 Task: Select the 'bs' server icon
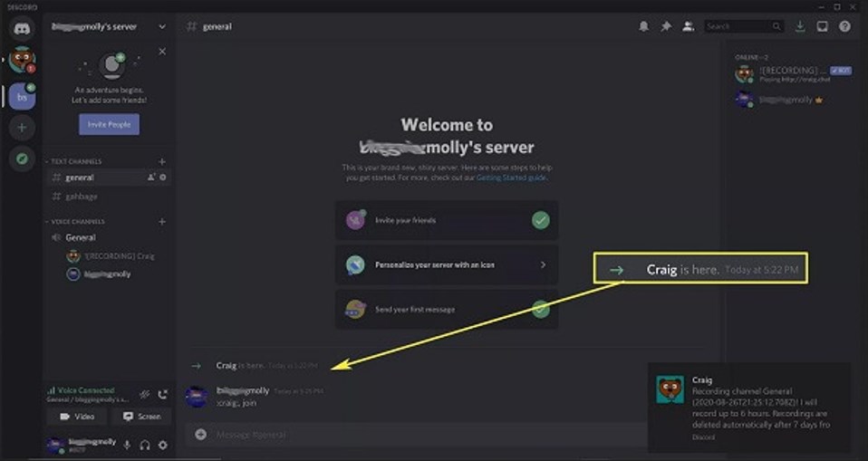pos(22,98)
